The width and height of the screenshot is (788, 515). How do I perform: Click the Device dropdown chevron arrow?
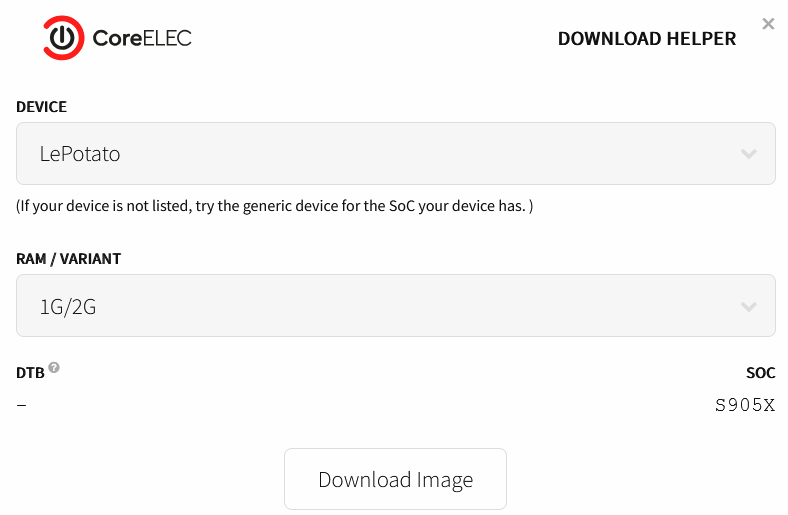[x=748, y=154]
